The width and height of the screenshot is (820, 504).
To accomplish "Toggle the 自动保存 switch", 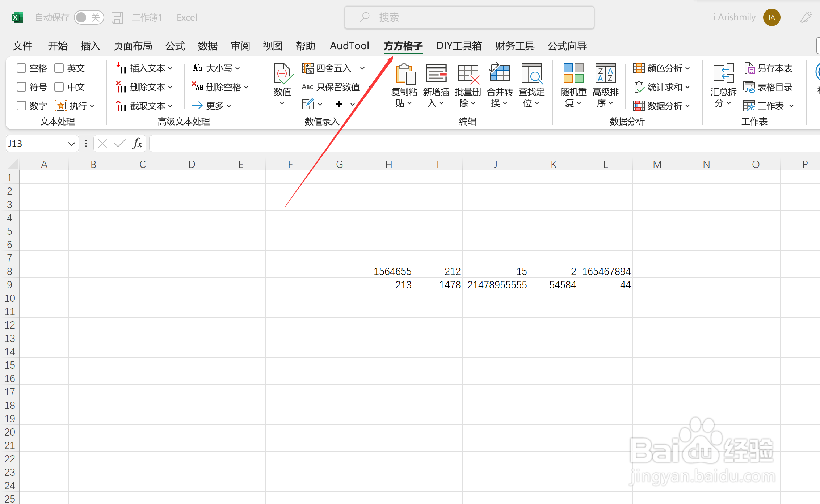I will 89,17.
